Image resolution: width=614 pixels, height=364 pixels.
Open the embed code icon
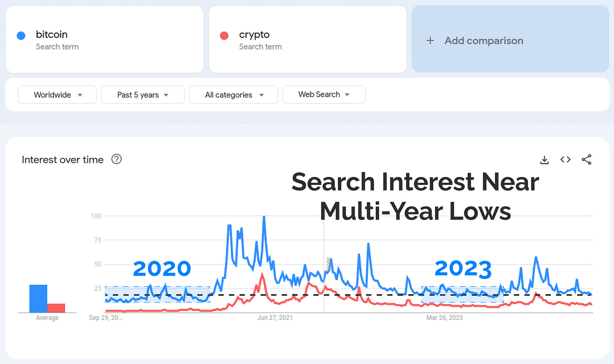[x=565, y=160]
